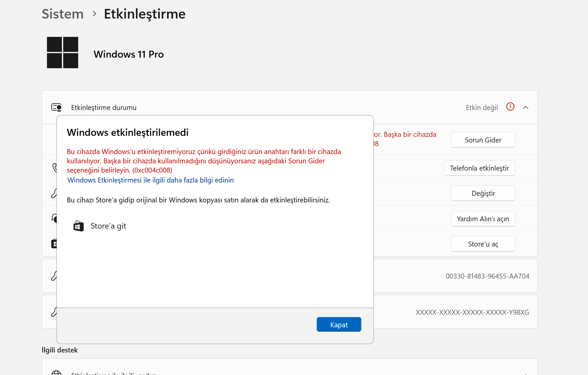The height and width of the screenshot is (375, 588).
Task: Close the dialog with Kapat
Action: tap(339, 324)
